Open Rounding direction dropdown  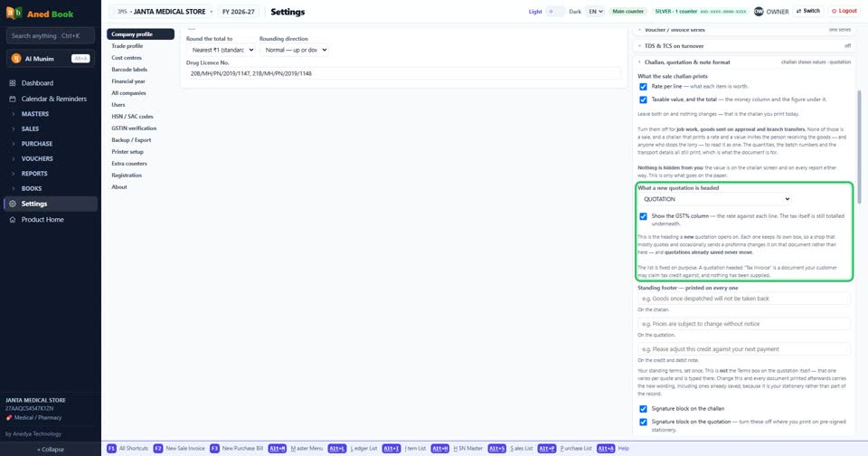coord(294,50)
